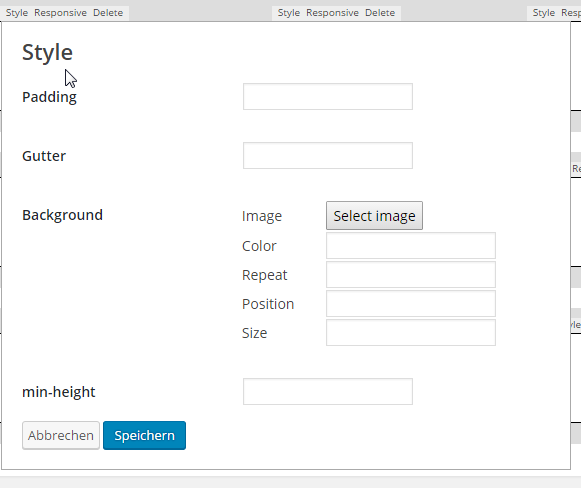The height and width of the screenshot is (488, 581).
Task: Open Responsive link in middle toolbar
Action: pos(332,13)
